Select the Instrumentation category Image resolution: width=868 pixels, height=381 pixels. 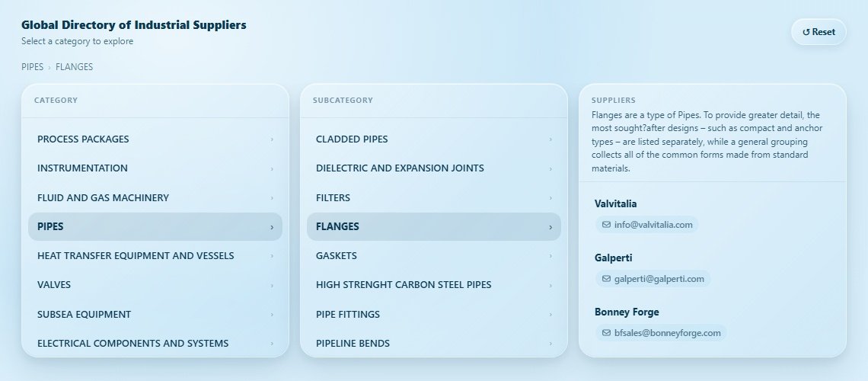coord(82,168)
